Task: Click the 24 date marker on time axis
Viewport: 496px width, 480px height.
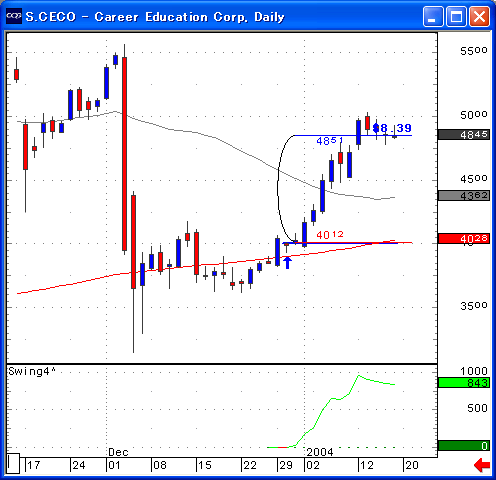Action: (79, 465)
